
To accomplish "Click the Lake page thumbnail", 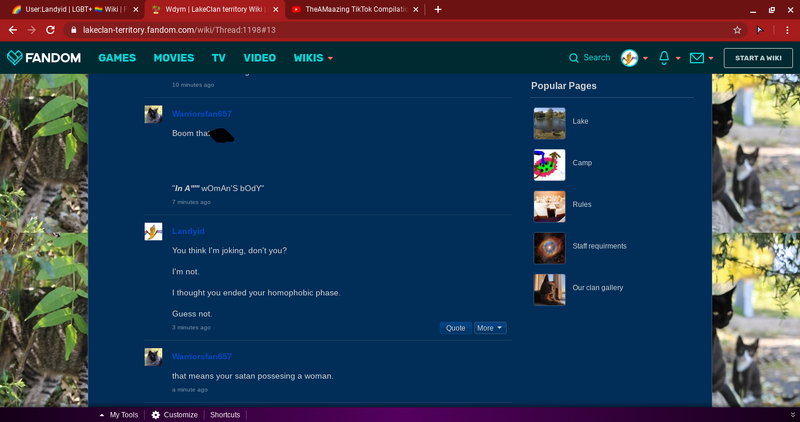I will click(x=549, y=122).
